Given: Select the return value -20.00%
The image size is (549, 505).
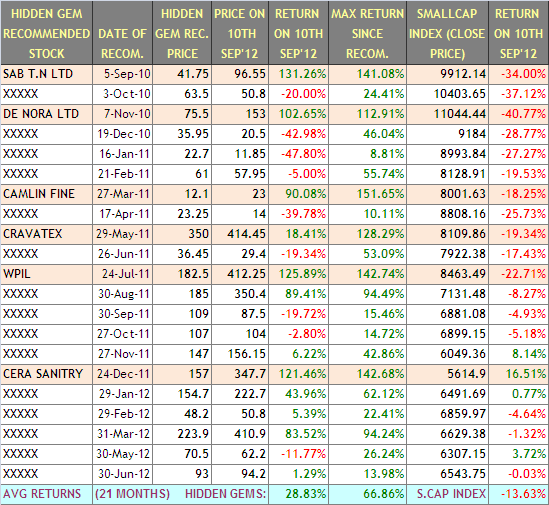Looking at the screenshot, I should click(x=299, y=94).
